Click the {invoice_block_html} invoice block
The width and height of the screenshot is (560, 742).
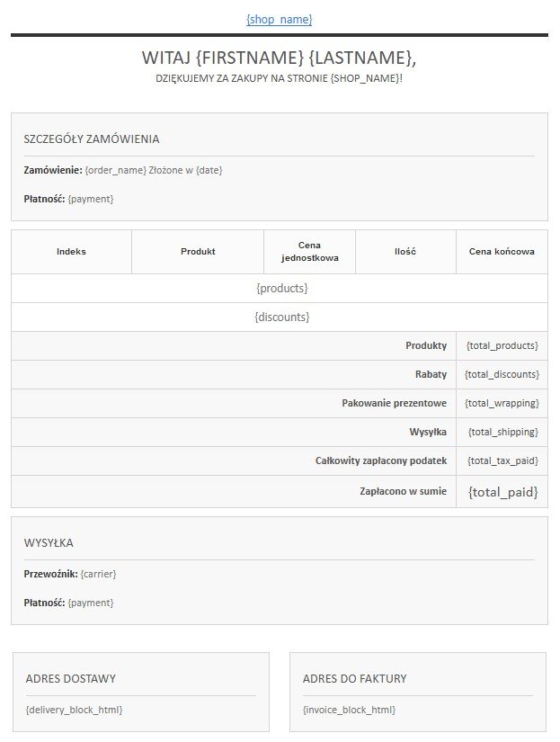(x=349, y=710)
